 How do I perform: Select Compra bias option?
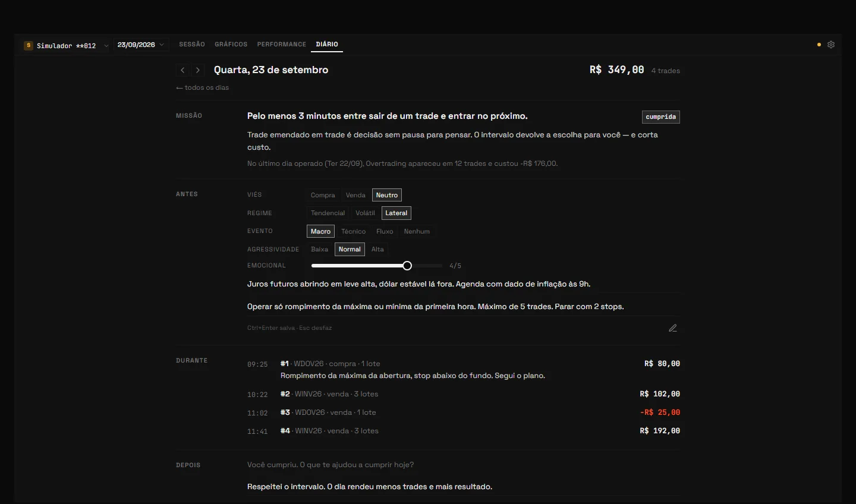(323, 195)
